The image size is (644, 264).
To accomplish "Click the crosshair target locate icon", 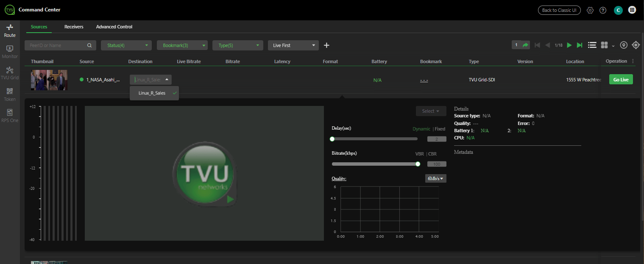I will click(636, 45).
